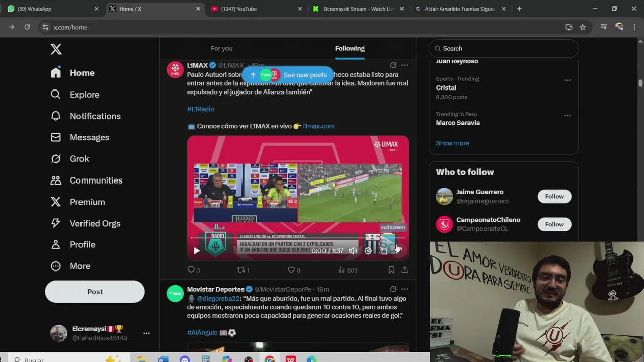Open the CampeonatoChileno avatar
644x362 pixels.
444,224
